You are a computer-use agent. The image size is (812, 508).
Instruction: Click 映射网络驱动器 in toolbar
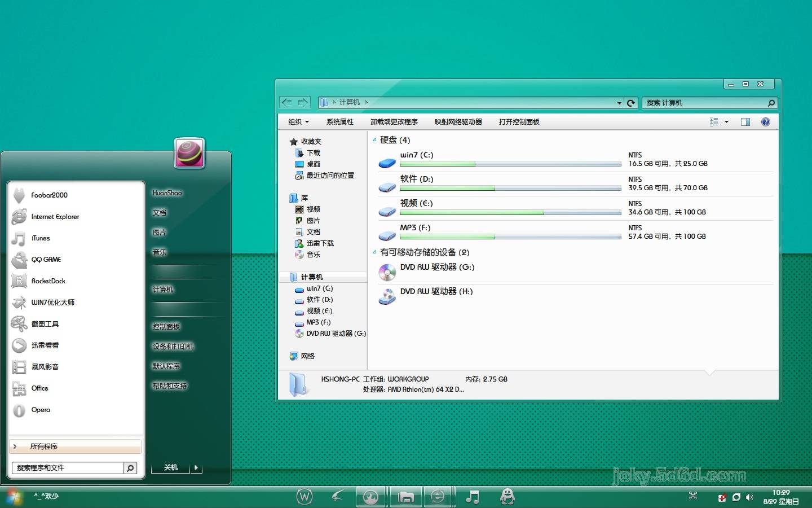458,122
